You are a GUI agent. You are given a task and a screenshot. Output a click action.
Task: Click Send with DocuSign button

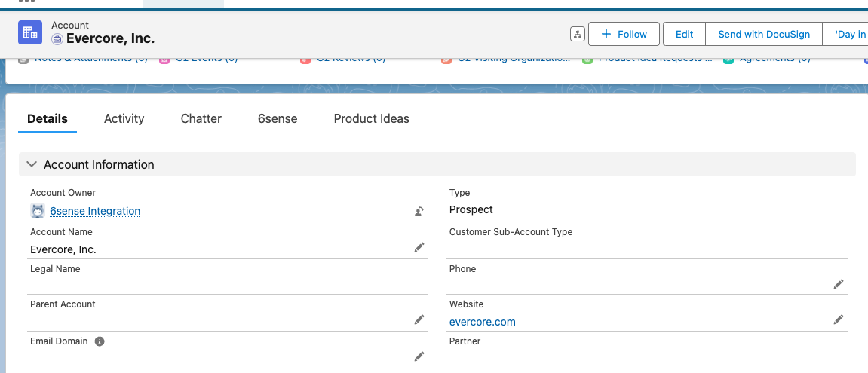click(764, 34)
